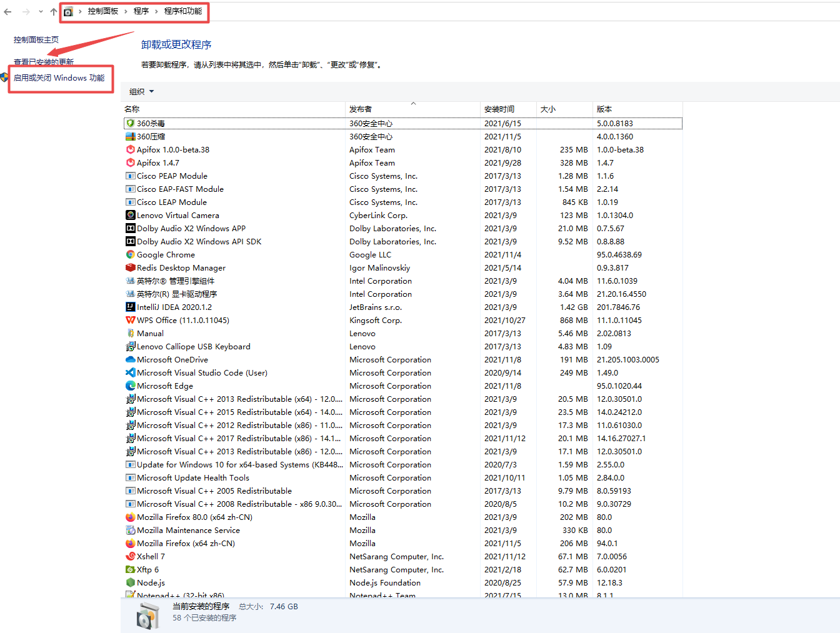
Task: Click the Xftp 6 icon
Action: tap(131, 569)
